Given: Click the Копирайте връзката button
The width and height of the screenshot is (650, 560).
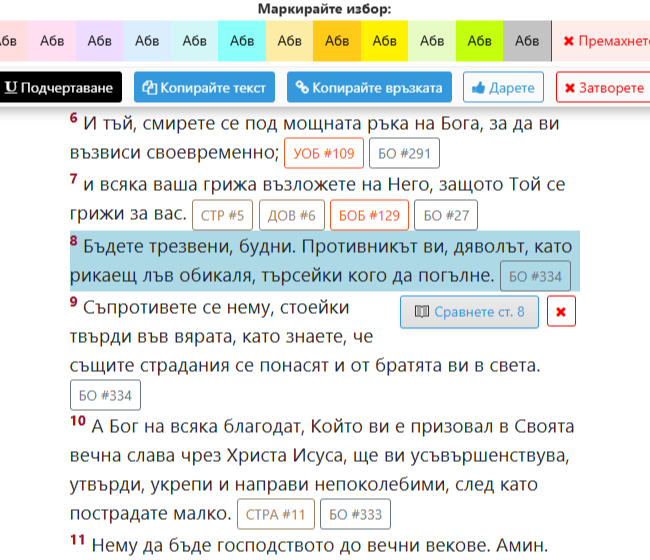Looking at the screenshot, I should [369, 87].
